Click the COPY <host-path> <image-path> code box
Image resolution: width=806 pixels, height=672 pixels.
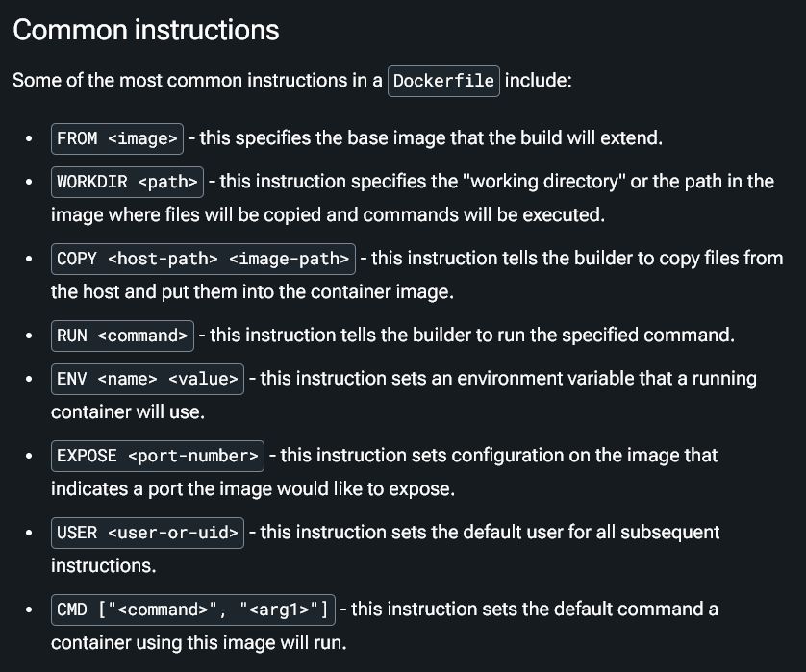click(x=204, y=259)
